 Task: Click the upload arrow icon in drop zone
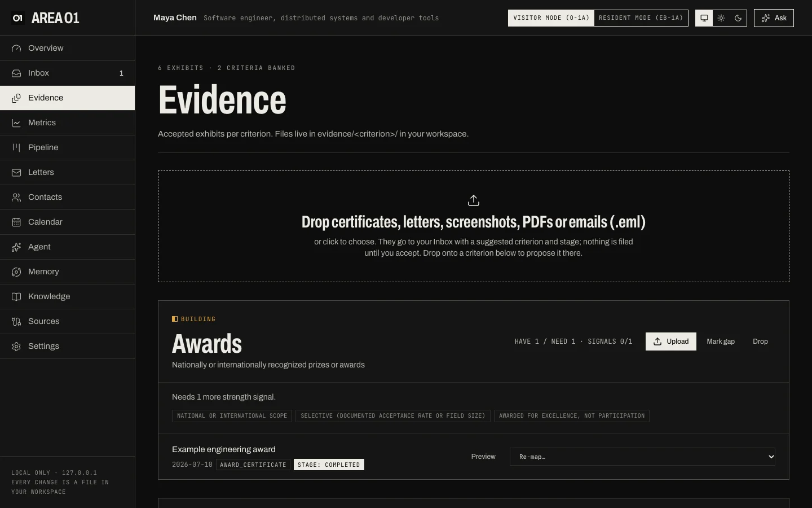tap(474, 200)
